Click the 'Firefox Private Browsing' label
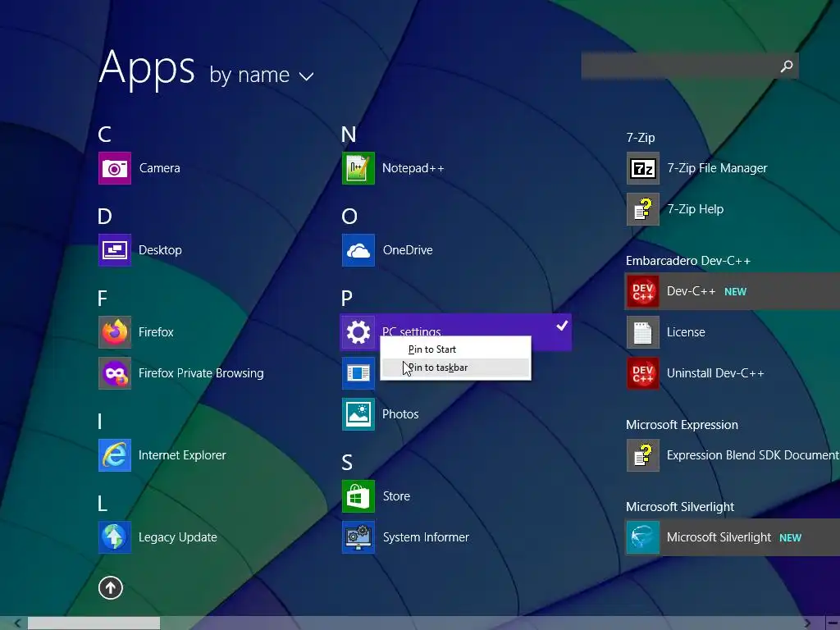Image resolution: width=840 pixels, height=630 pixels. pos(201,373)
